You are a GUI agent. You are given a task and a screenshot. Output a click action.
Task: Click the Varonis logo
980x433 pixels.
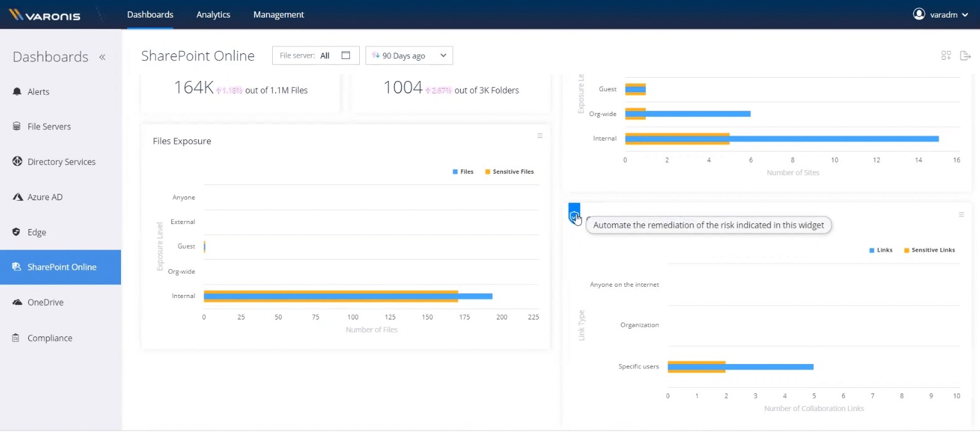(x=45, y=14)
